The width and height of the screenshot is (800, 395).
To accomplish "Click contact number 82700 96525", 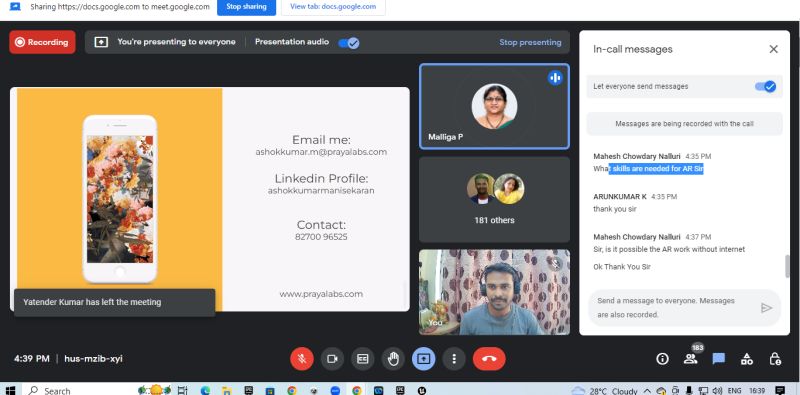I will pos(321,237).
